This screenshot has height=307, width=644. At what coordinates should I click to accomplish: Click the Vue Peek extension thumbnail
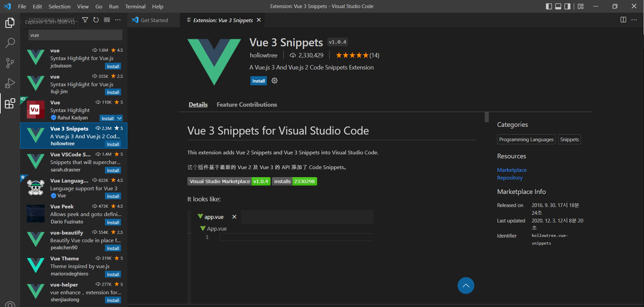tap(36, 214)
